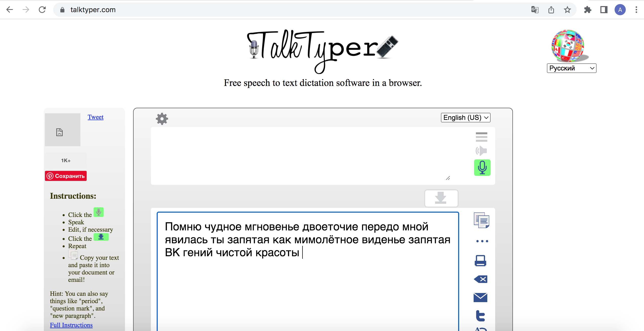Share this page via the share icon
The image size is (644, 331).
(551, 10)
